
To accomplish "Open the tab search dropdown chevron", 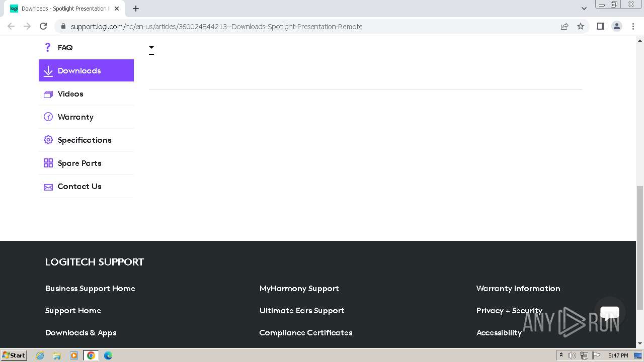I will coord(584,9).
